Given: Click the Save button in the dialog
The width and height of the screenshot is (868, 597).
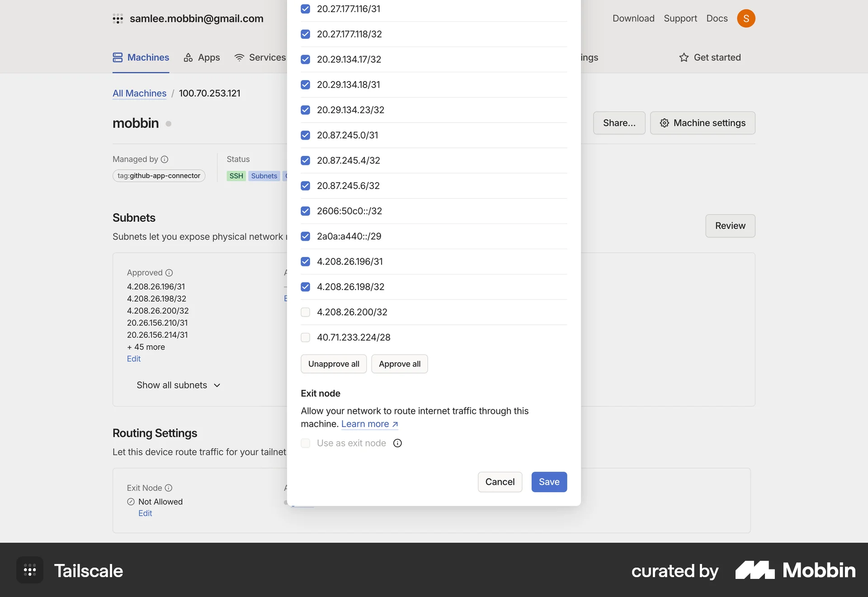Looking at the screenshot, I should (x=549, y=482).
